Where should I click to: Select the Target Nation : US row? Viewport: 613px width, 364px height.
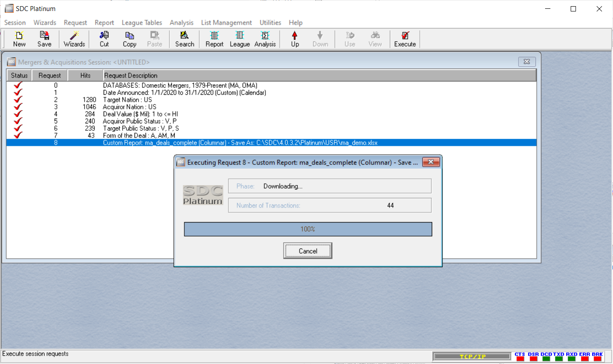[x=271, y=100]
